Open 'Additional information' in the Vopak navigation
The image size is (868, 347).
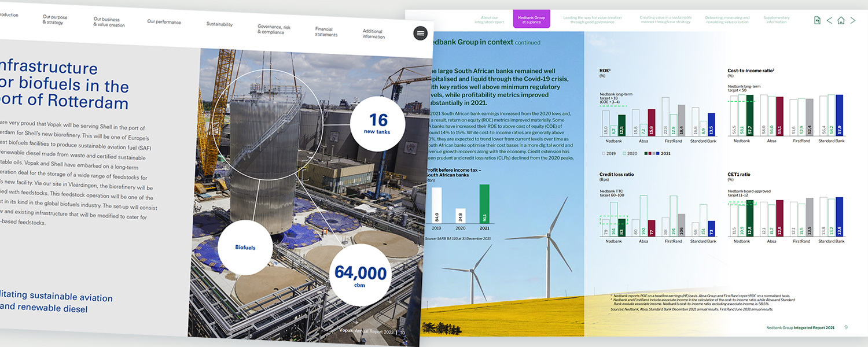coord(373,34)
